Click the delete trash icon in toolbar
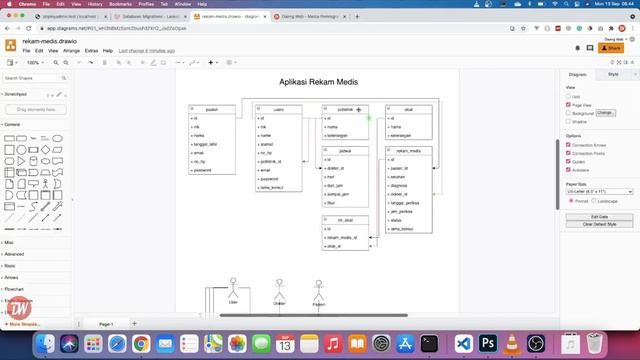Image resolution: width=640 pixels, height=360 pixels. pos(105,63)
